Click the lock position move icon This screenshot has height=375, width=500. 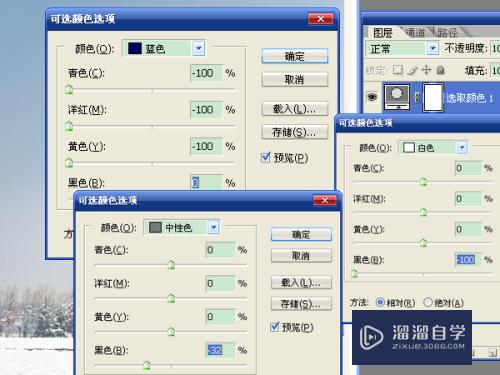point(426,70)
